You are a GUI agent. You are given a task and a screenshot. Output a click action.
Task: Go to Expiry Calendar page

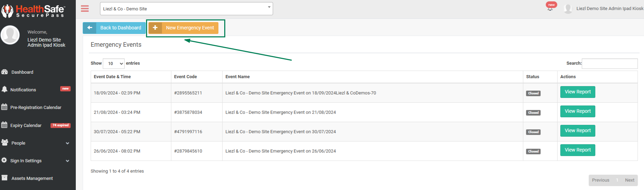(26, 125)
